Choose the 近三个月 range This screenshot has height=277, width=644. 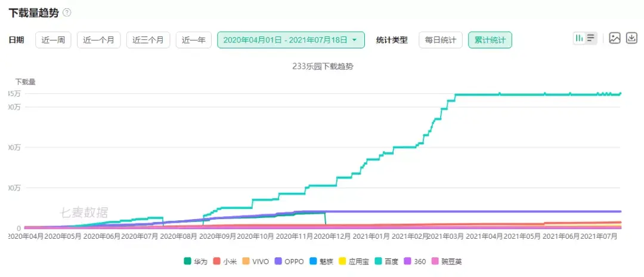pos(148,40)
